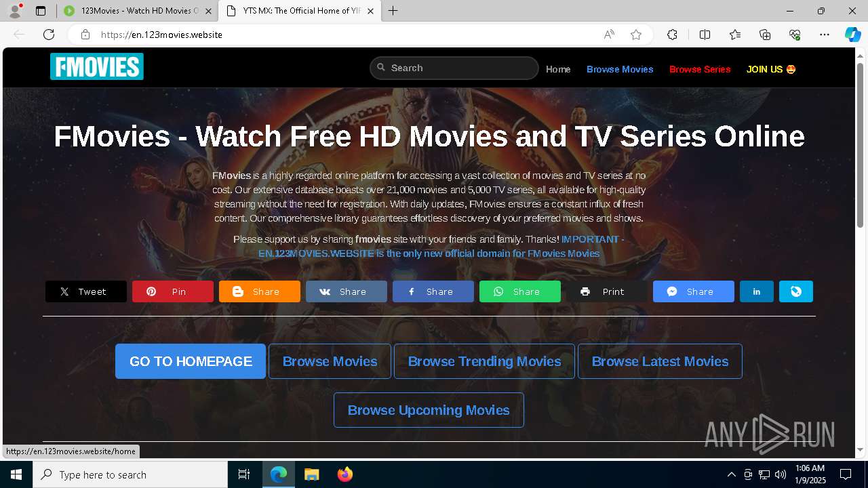Open Browser essentials icon
Viewport: 868px width, 488px height.
pos(795,35)
